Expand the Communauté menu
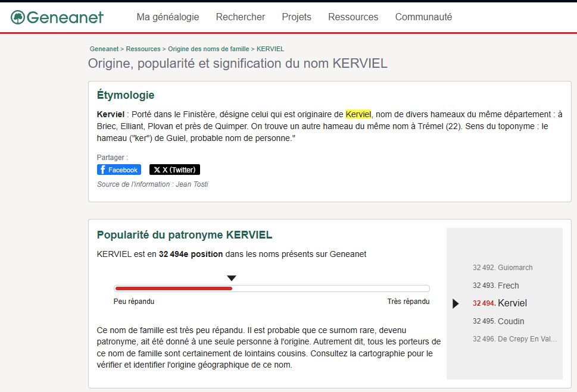577x392 pixels. (x=423, y=17)
